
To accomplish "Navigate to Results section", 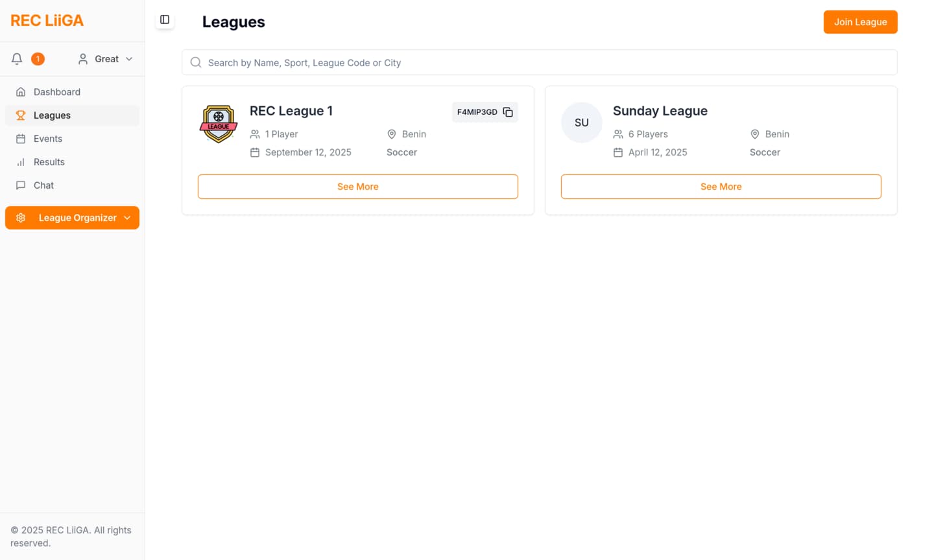I will point(49,162).
